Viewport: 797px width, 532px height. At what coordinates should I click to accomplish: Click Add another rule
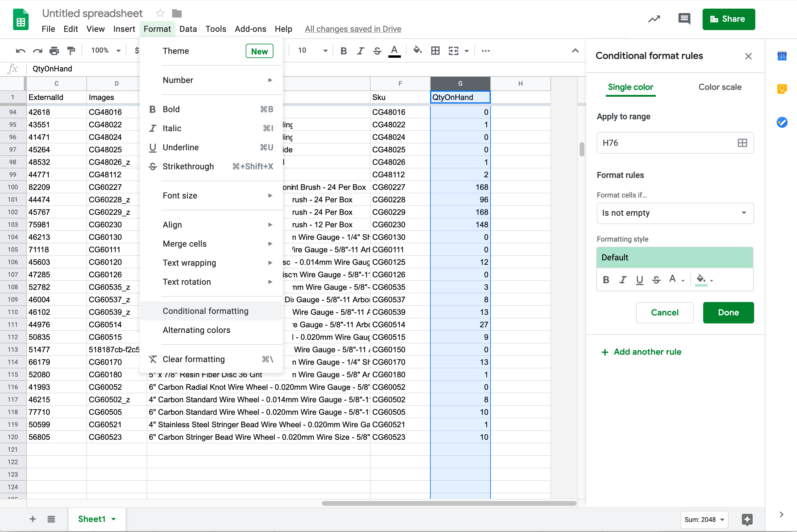point(642,351)
